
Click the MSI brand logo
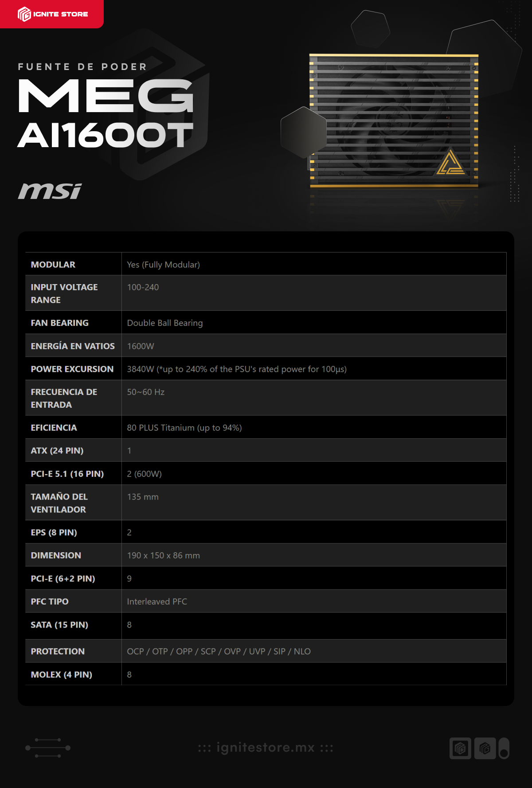pos(50,191)
